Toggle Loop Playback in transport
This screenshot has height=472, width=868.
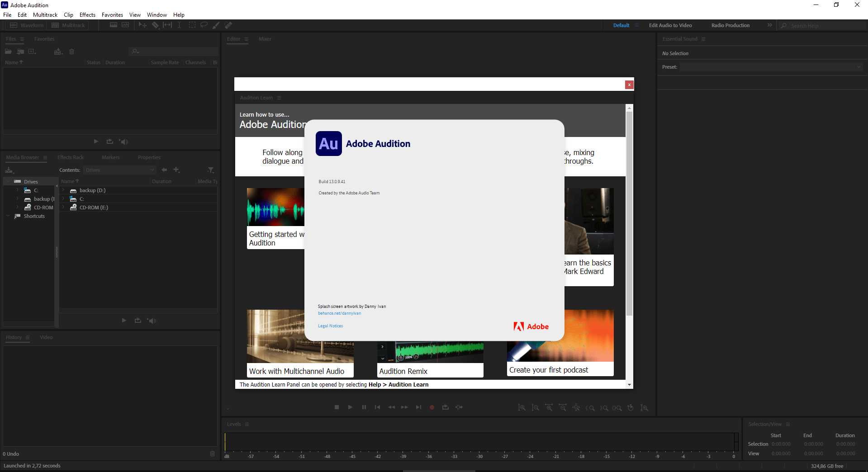(x=446, y=407)
